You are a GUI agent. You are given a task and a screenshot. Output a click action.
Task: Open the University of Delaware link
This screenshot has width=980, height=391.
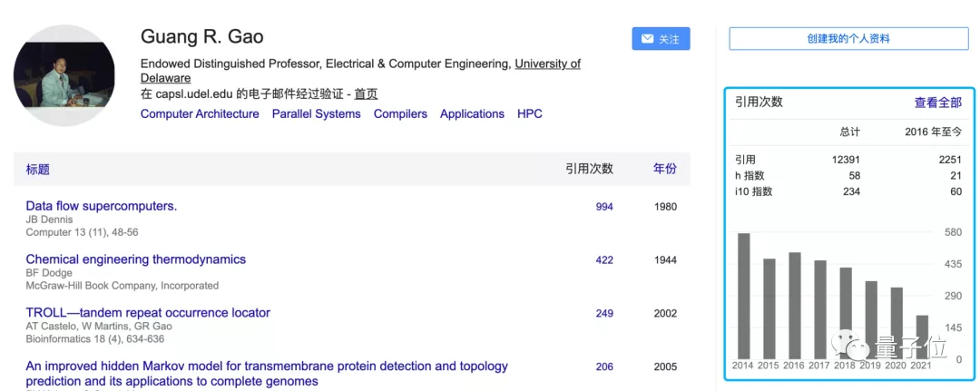coord(547,64)
